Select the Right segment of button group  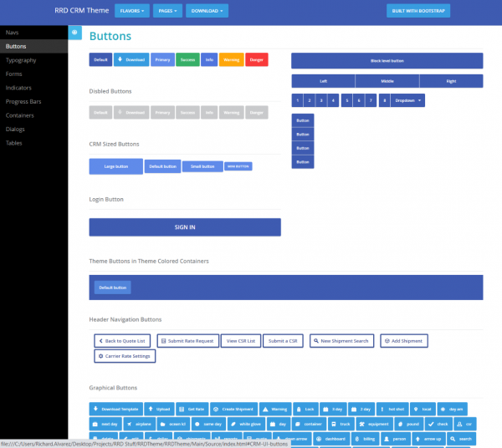[451, 81]
